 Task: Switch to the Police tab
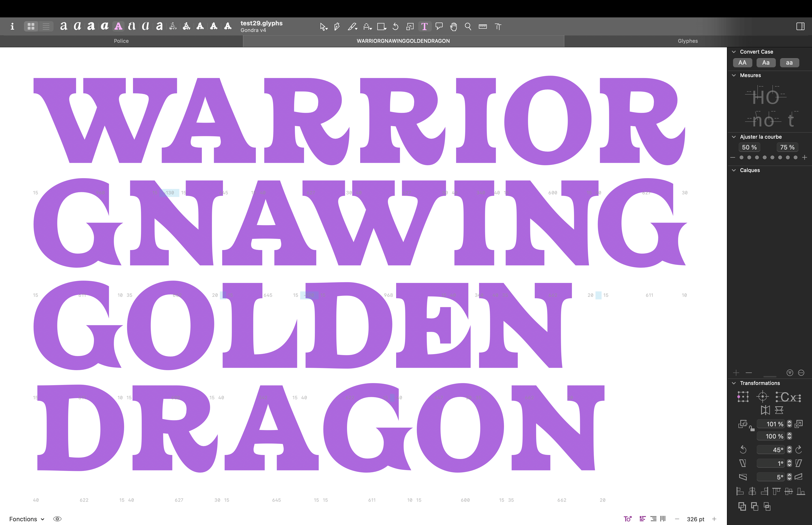click(x=121, y=41)
